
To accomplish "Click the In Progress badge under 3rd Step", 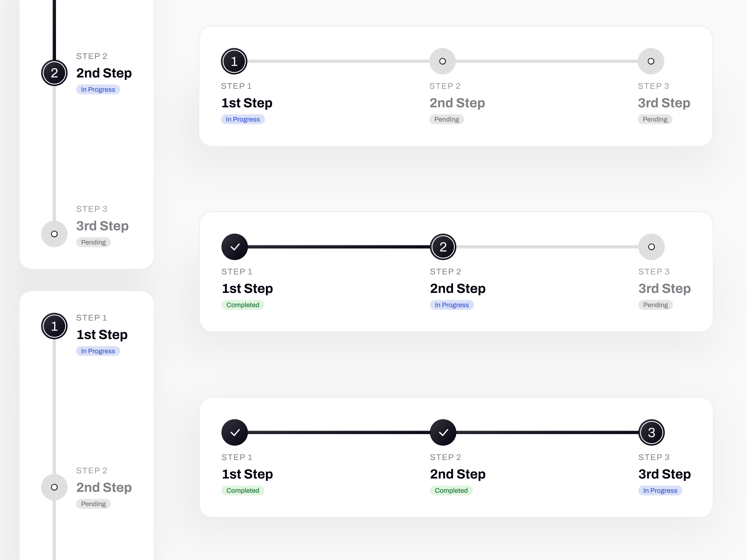I will (x=660, y=490).
